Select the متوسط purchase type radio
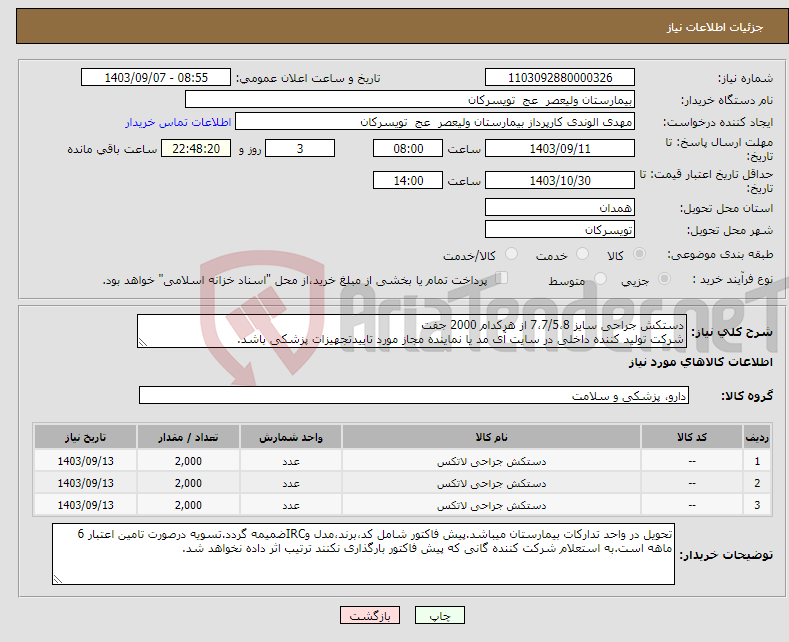The height and width of the screenshot is (642, 789). [600, 278]
